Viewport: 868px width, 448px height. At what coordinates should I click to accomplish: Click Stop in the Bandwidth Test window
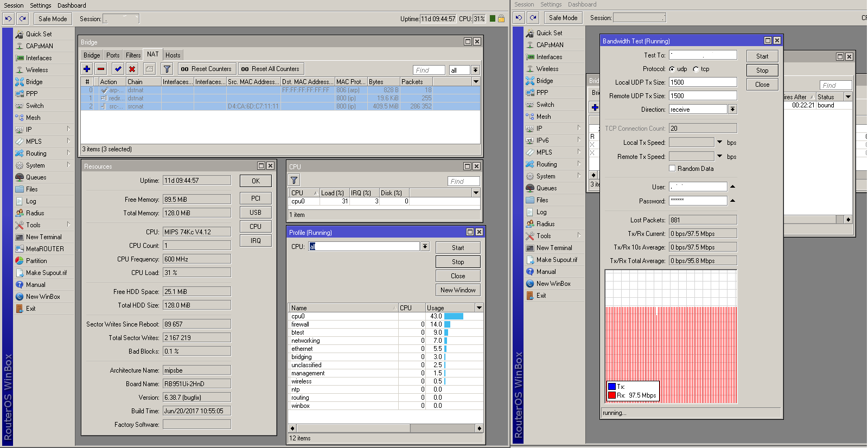[762, 71]
